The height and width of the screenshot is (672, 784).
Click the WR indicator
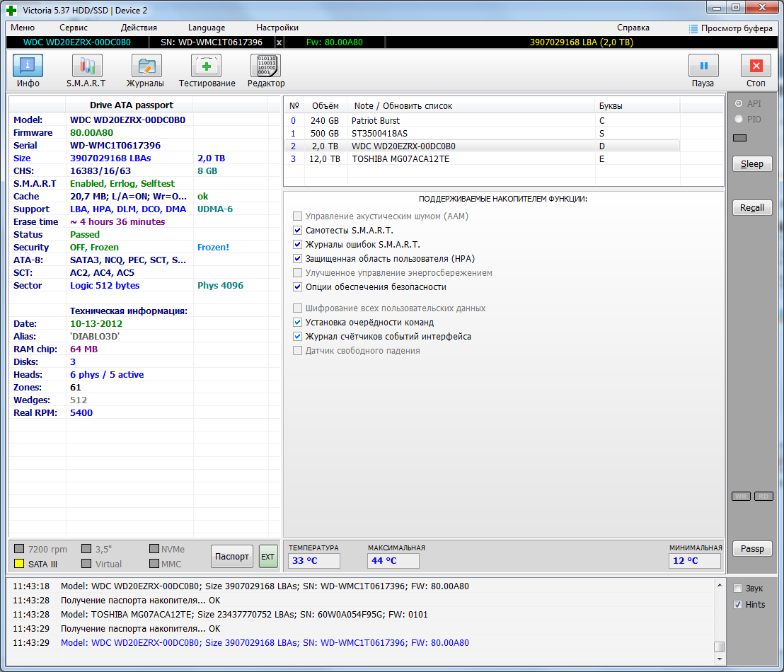coord(741,496)
